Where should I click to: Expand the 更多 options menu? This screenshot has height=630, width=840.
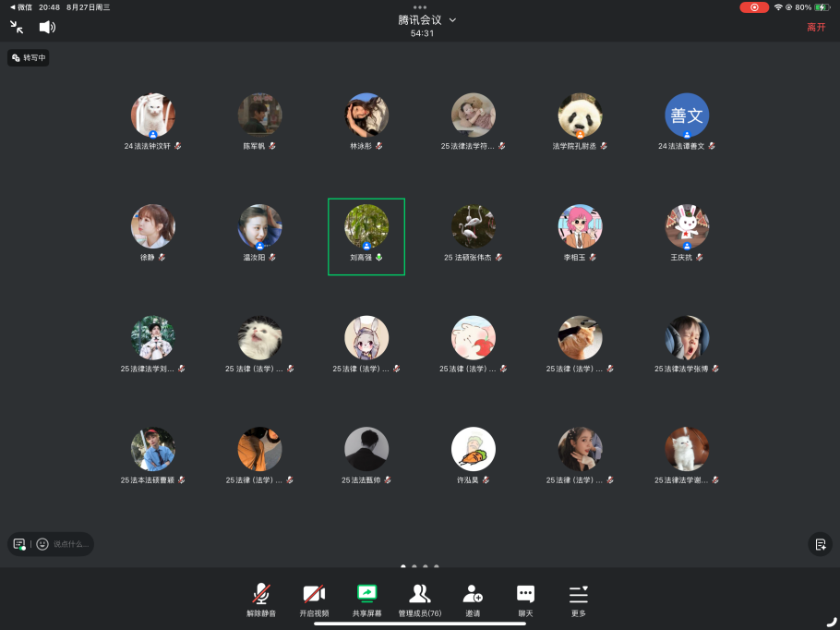pyautogui.click(x=578, y=599)
